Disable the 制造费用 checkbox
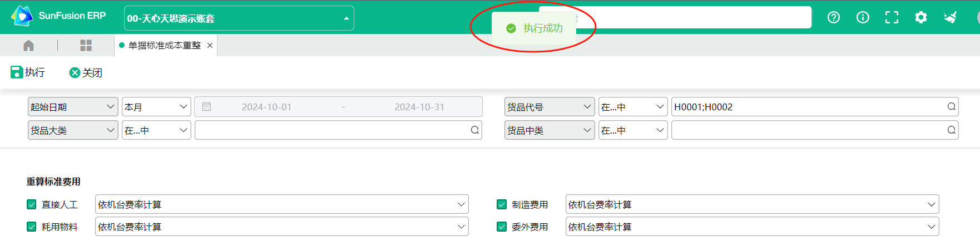The width and height of the screenshot is (980, 250). point(502,204)
